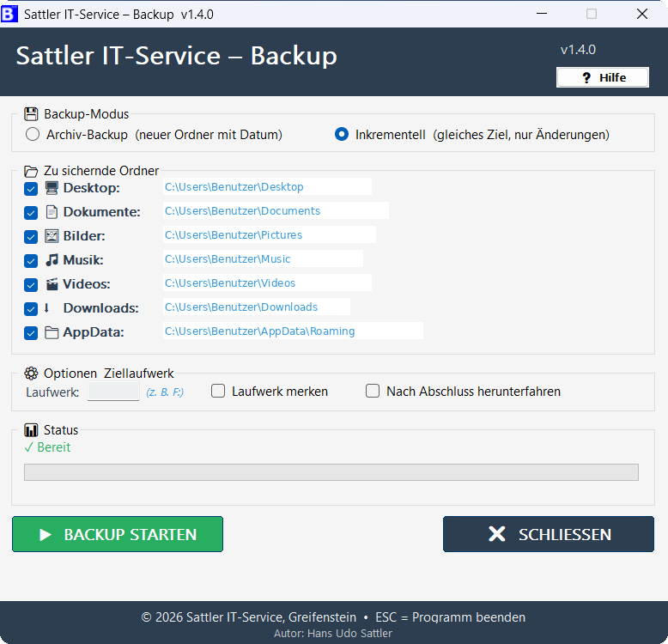Enable Laufwerk merken checkbox
Screen dimensions: 668x644
pyautogui.click(x=218, y=391)
